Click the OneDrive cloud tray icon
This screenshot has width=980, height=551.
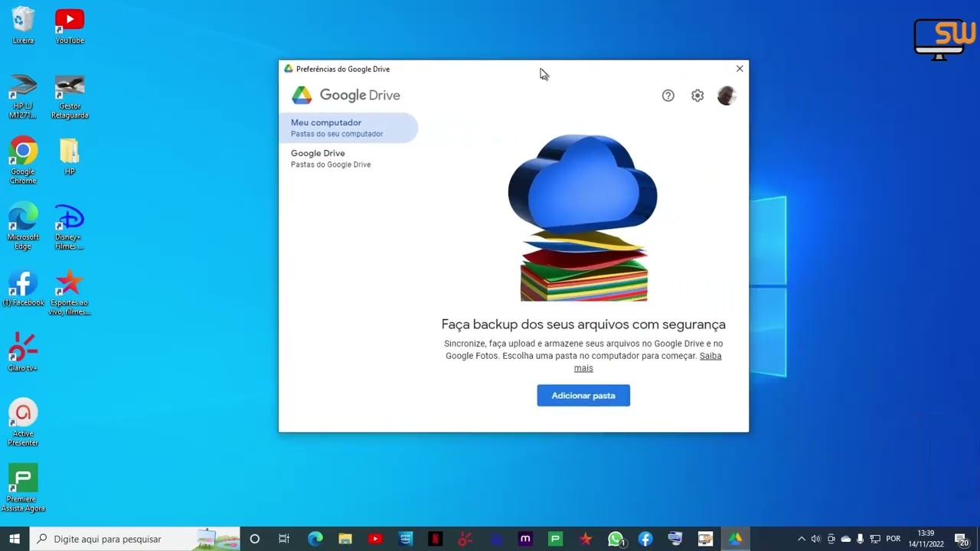[845, 539]
